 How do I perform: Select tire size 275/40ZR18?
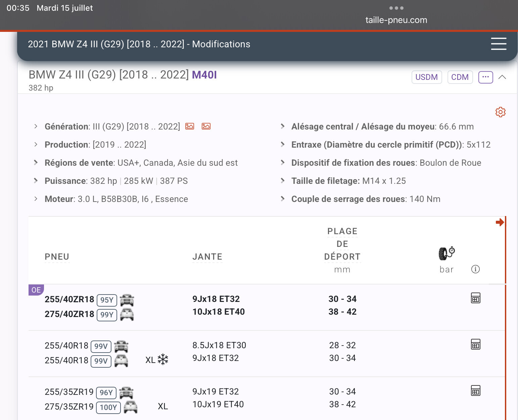(69, 314)
